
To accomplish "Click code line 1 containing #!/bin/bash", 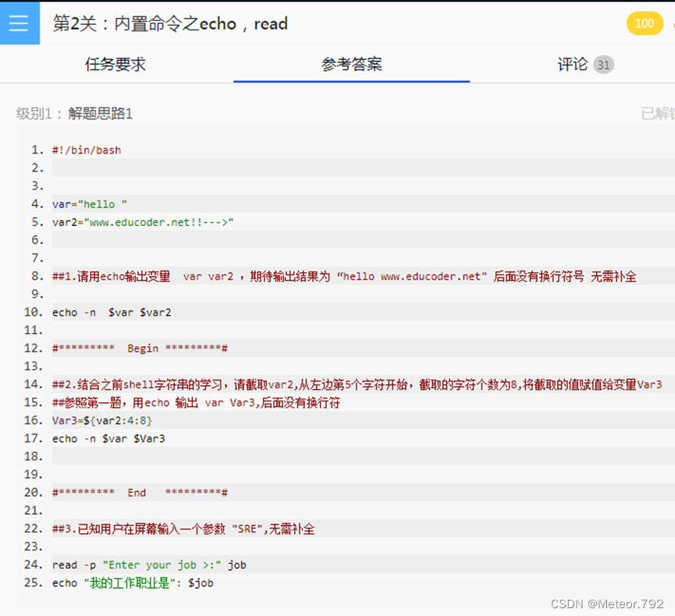I will pyautogui.click(x=84, y=150).
